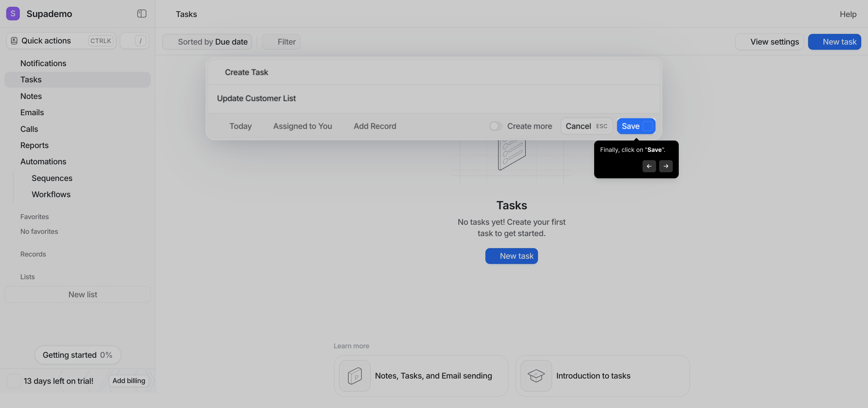Select Tasks in the sidebar
868x408 pixels.
[77, 80]
